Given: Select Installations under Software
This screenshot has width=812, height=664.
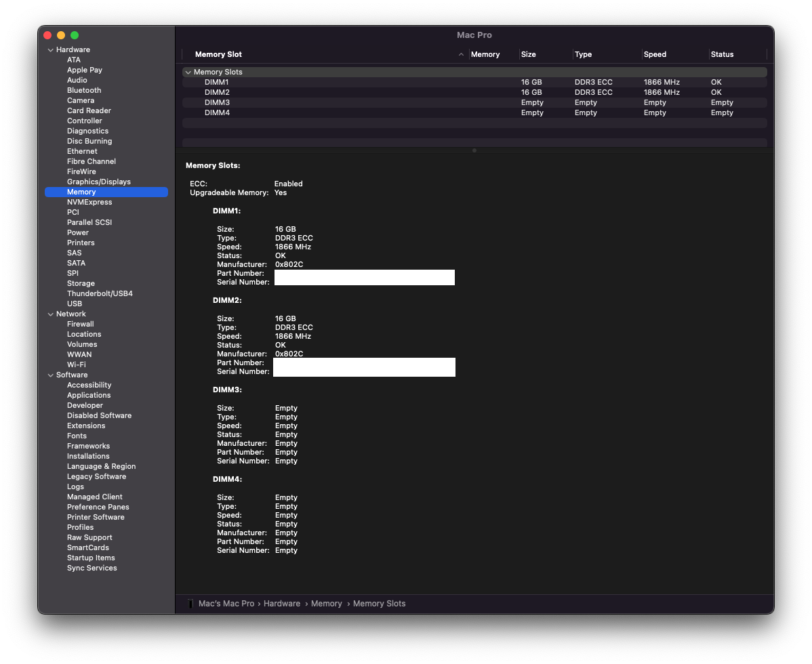Looking at the screenshot, I should [x=88, y=457].
